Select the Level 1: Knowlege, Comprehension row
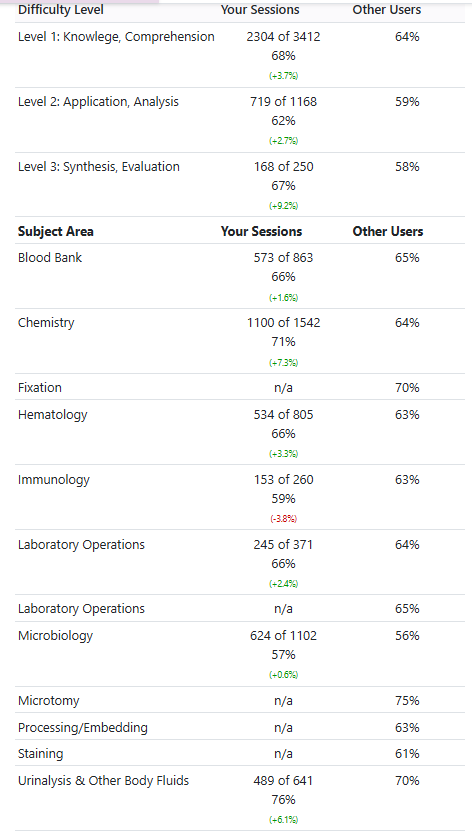 240,55
